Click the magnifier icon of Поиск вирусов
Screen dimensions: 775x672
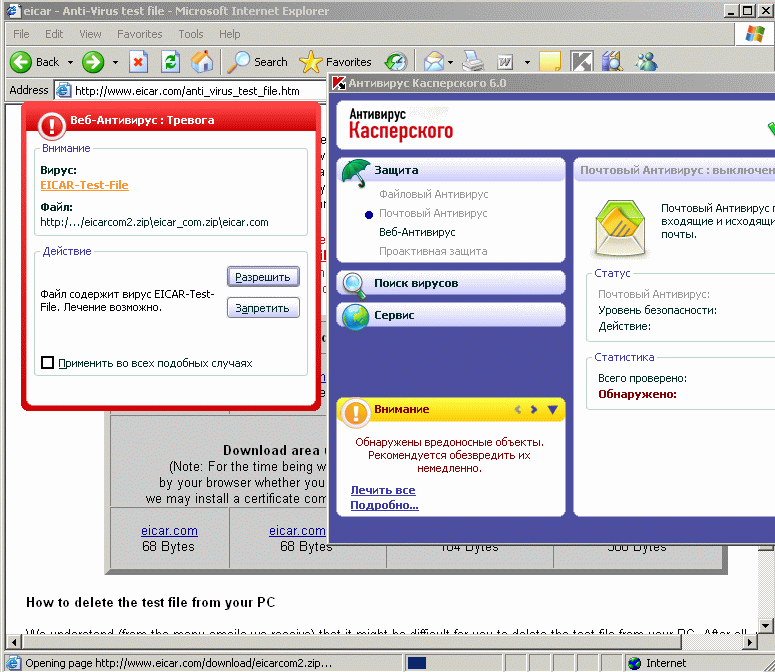[x=355, y=285]
